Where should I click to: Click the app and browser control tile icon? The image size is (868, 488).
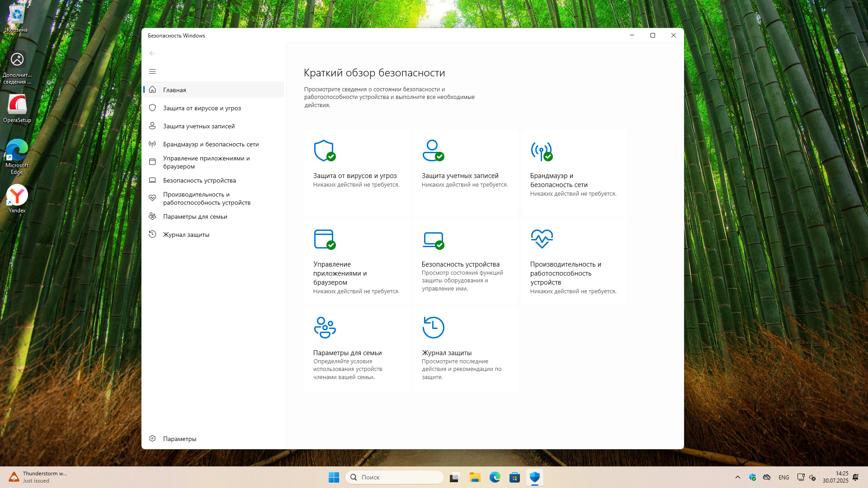pos(324,239)
